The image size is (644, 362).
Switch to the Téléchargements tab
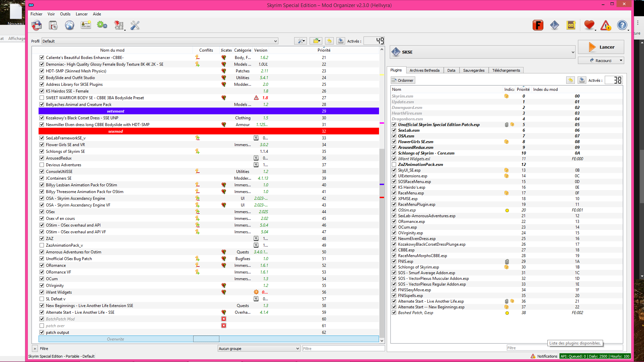coord(506,70)
